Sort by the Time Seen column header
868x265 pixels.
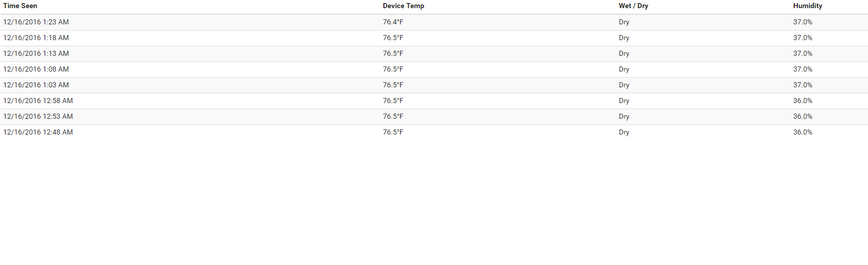20,6
